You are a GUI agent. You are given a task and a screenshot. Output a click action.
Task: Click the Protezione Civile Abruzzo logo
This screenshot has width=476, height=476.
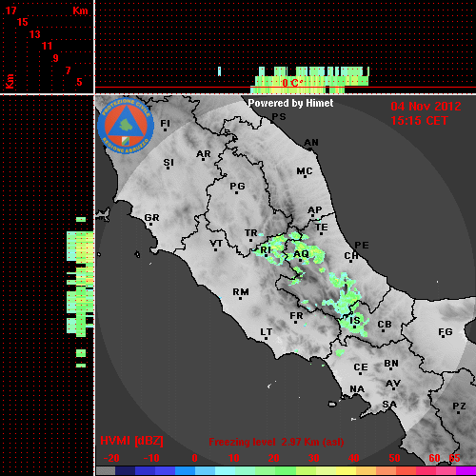tap(126, 126)
